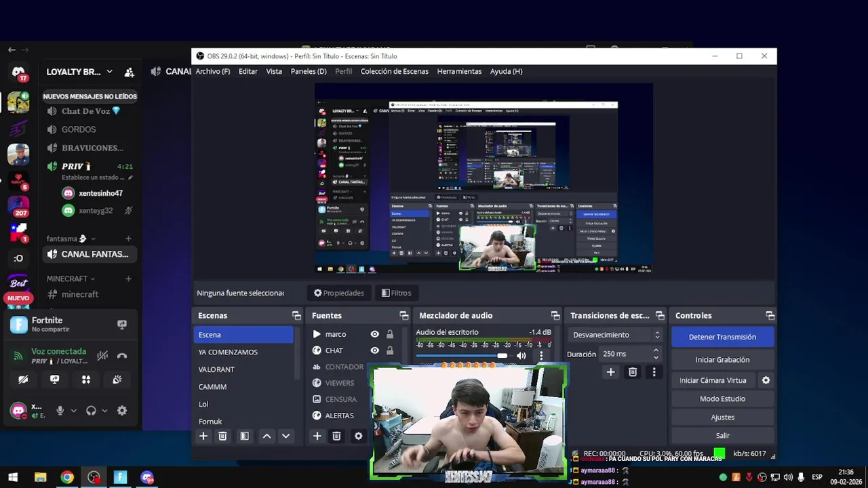This screenshot has width=868, height=488.
Task: Open the Herramientas menu
Action: (459, 71)
